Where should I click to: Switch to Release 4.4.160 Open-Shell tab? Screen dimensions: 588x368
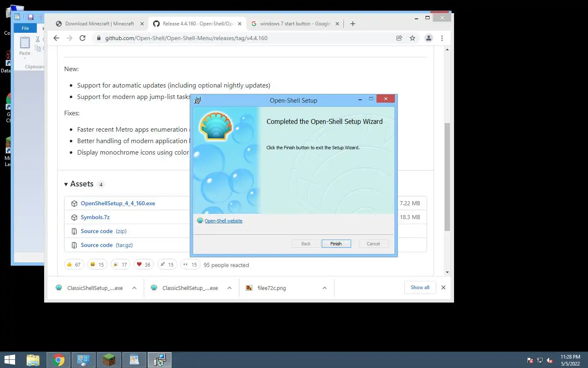pyautogui.click(x=198, y=24)
